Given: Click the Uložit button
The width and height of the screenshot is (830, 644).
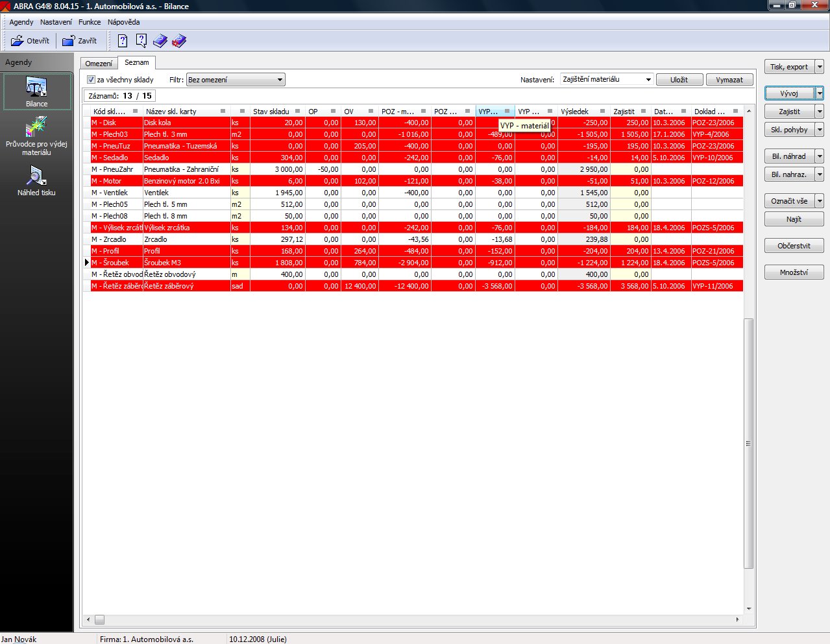Looking at the screenshot, I should [679, 80].
